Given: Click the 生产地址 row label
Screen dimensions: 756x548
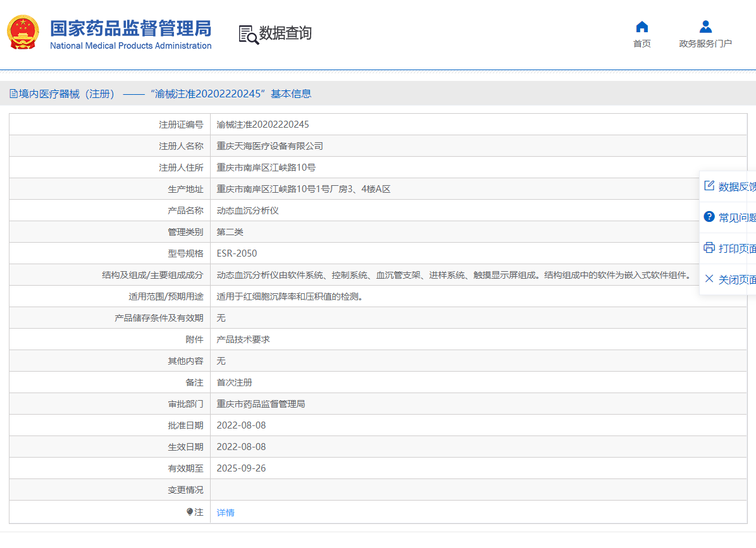Looking at the screenshot, I should (x=185, y=189).
